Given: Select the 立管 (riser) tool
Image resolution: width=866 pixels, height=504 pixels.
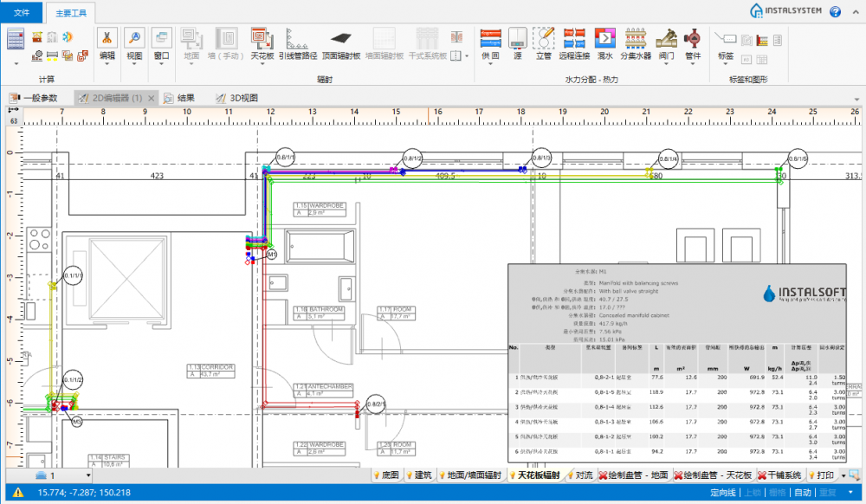Looking at the screenshot, I should coord(544,39).
